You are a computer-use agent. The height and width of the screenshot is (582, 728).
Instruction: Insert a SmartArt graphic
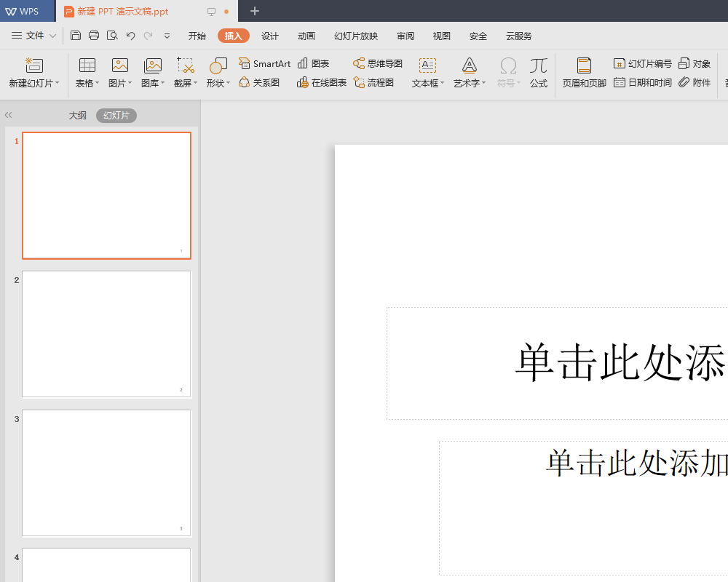pyautogui.click(x=264, y=63)
